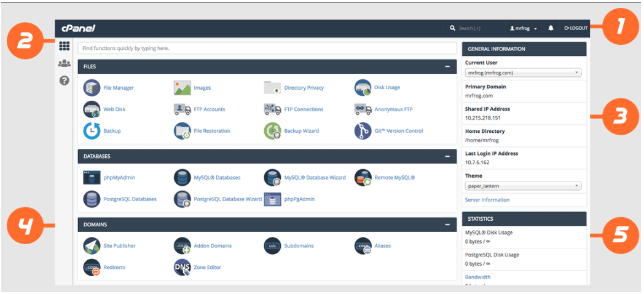Viewport: 644px width, 294px height.
Task: Open the Zone Editor DNS icon
Action: tap(183, 268)
